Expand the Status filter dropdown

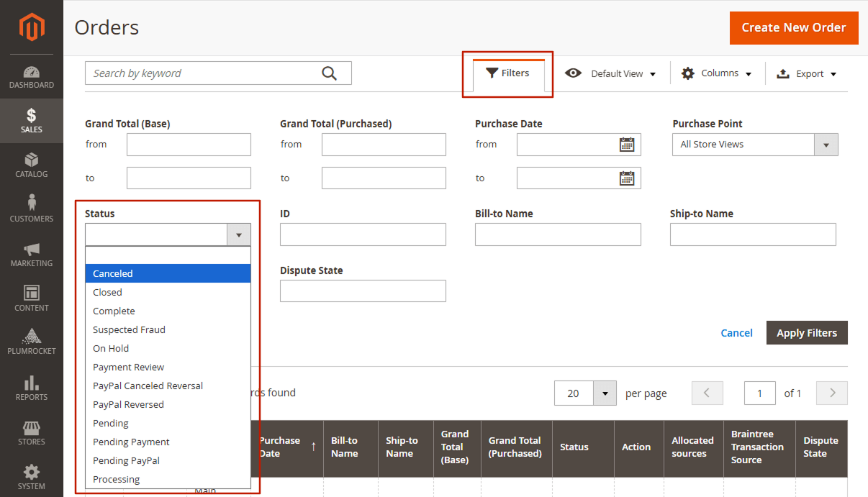tap(239, 234)
